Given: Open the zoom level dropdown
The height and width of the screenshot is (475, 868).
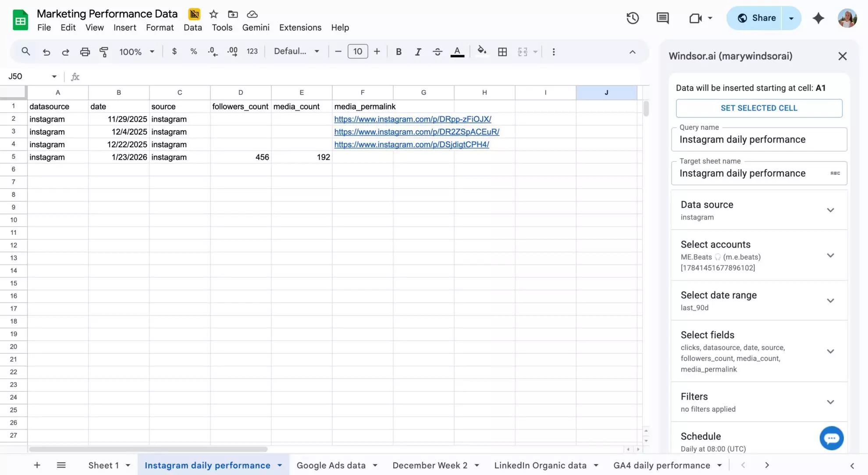Looking at the screenshot, I should click(x=136, y=51).
